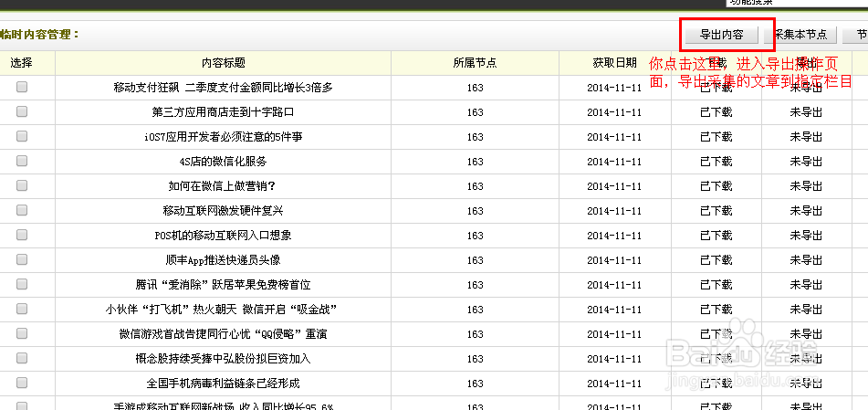Screen dimensions: 868x410
Task: Click the 所属节点 column header
Action: click(475, 63)
